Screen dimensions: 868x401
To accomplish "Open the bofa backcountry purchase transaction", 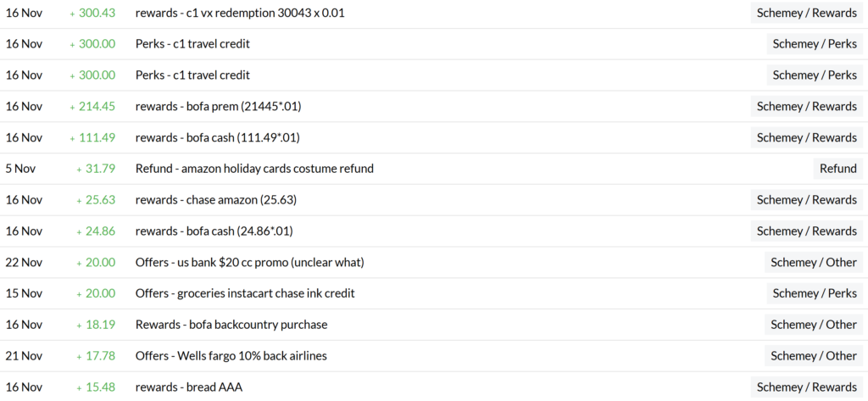I will point(231,325).
